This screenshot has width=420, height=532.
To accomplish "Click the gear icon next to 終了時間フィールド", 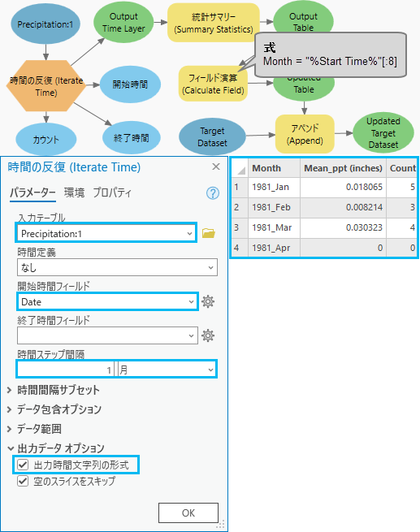I will coord(208,335).
